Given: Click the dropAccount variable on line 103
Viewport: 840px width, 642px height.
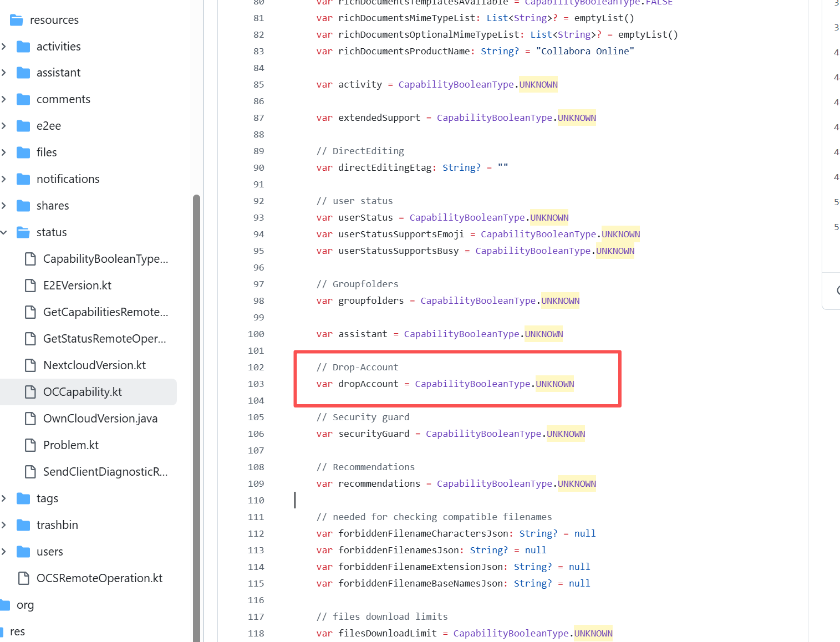Looking at the screenshot, I should [x=368, y=384].
